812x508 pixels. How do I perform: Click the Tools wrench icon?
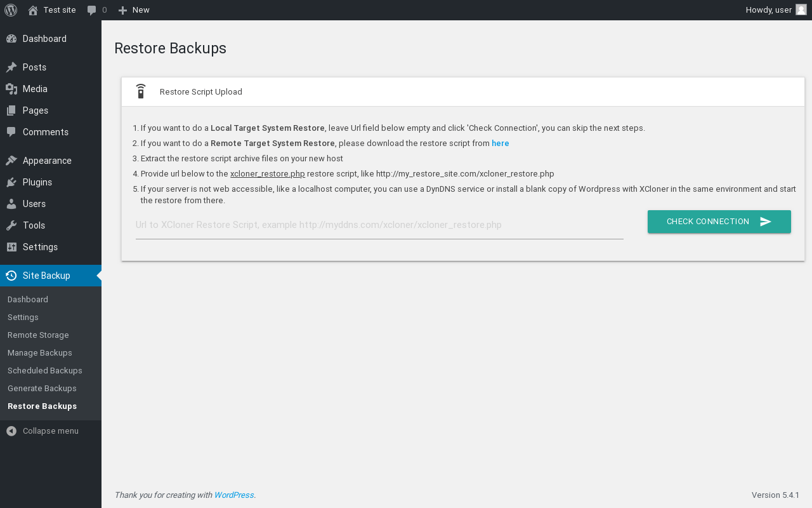[x=11, y=225]
